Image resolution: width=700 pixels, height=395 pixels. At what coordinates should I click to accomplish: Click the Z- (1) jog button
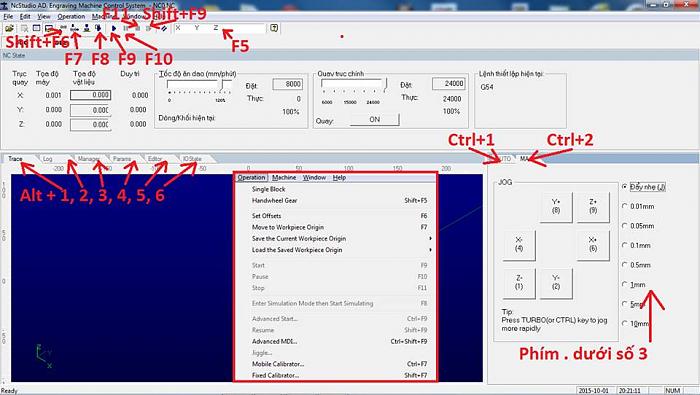click(x=519, y=283)
